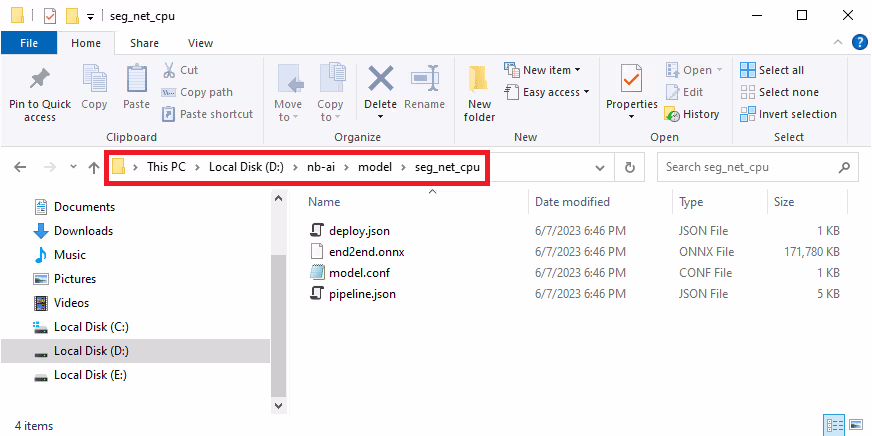
Task: Click Local Disk (D:) in address path
Action: tap(246, 167)
